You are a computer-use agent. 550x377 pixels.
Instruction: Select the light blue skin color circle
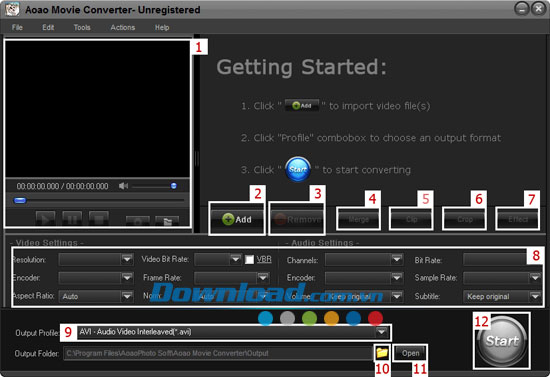click(266, 318)
